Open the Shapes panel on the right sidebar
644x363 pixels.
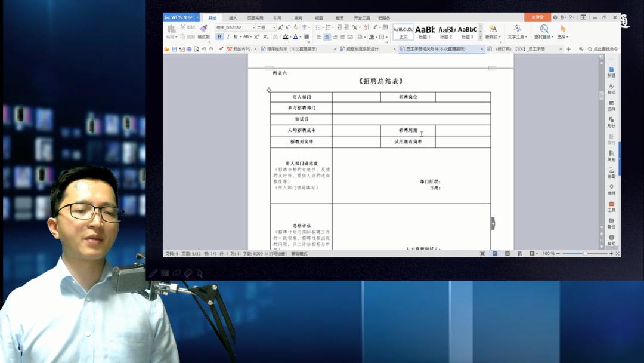coord(611,119)
